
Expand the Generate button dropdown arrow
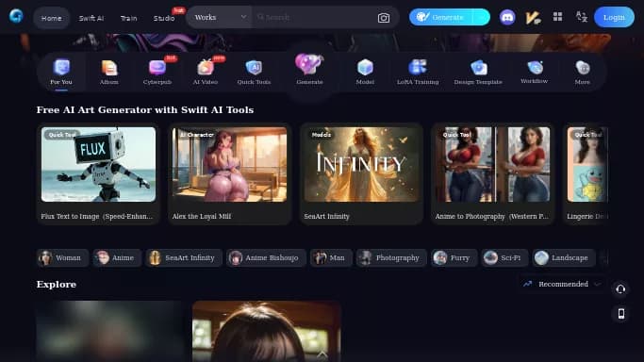click(481, 17)
